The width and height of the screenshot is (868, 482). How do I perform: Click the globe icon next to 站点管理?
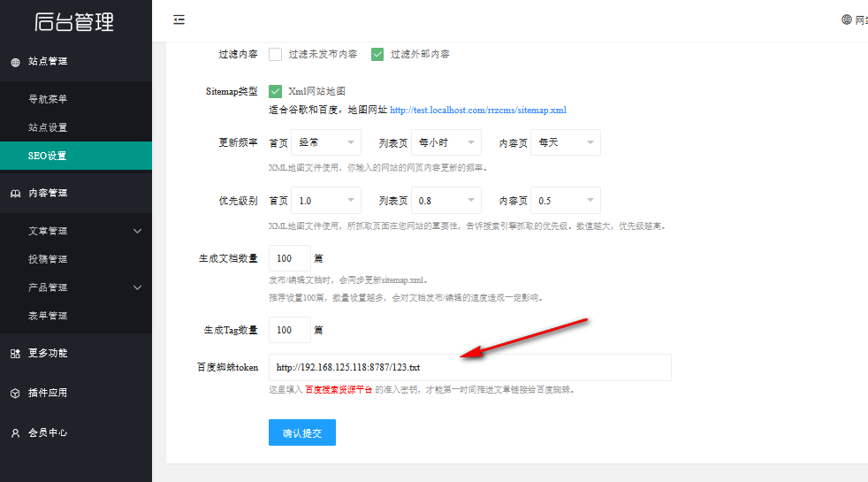tap(16, 62)
